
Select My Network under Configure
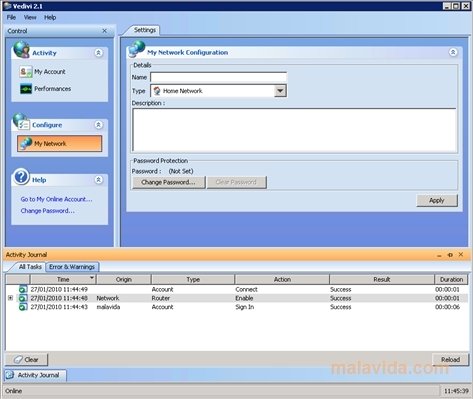tap(60, 144)
